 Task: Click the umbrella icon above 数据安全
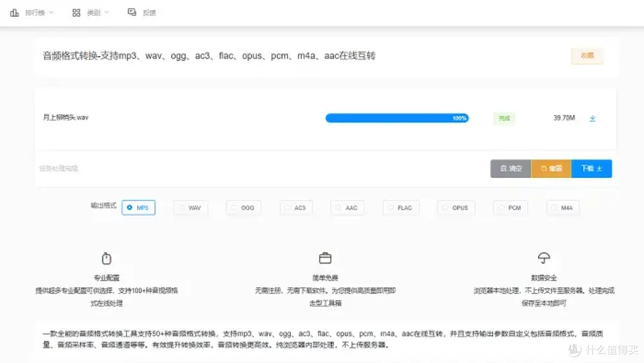(x=543, y=258)
